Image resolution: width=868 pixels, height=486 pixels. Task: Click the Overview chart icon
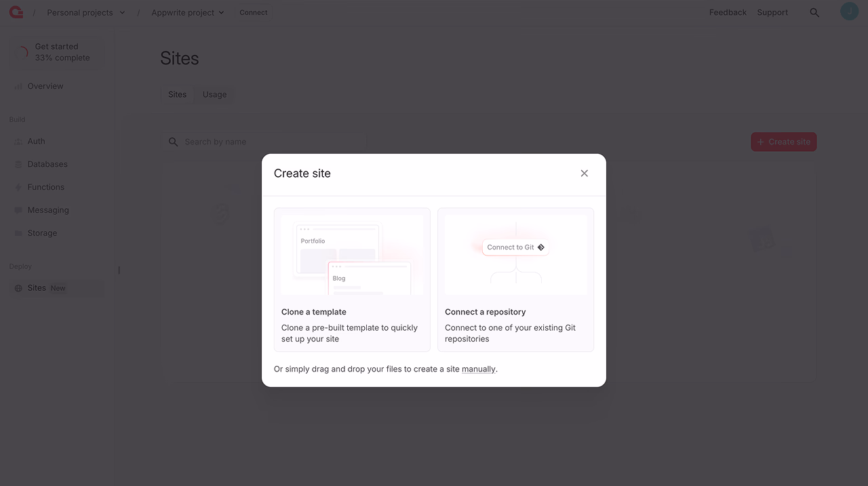click(x=18, y=87)
